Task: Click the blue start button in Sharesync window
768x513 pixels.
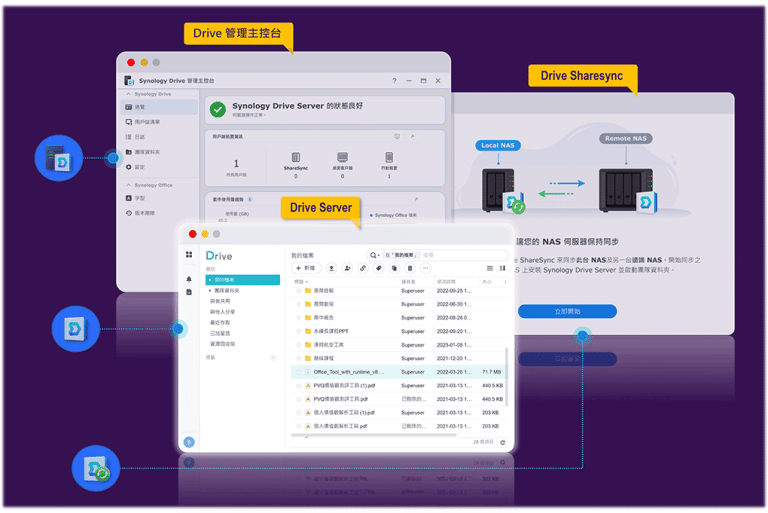Action: pyautogui.click(x=567, y=311)
